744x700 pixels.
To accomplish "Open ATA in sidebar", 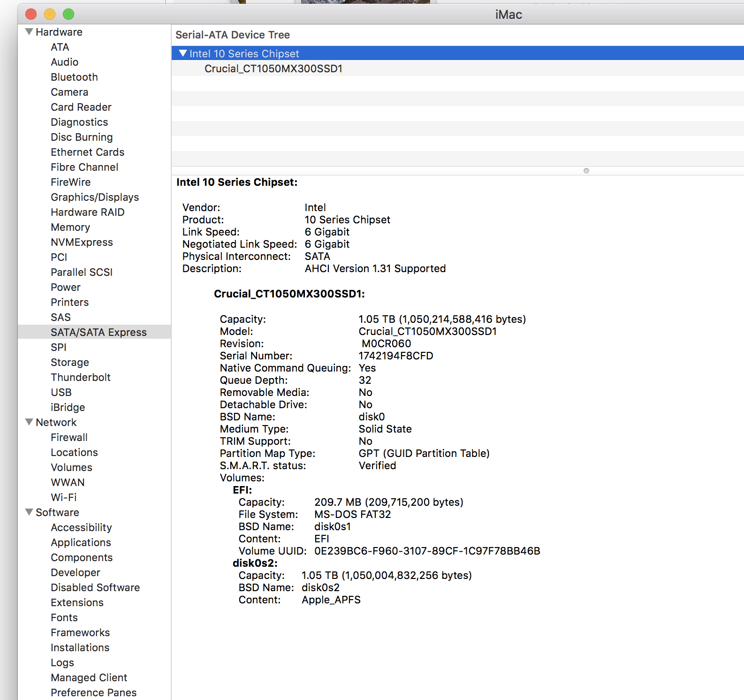I will click(x=60, y=47).
